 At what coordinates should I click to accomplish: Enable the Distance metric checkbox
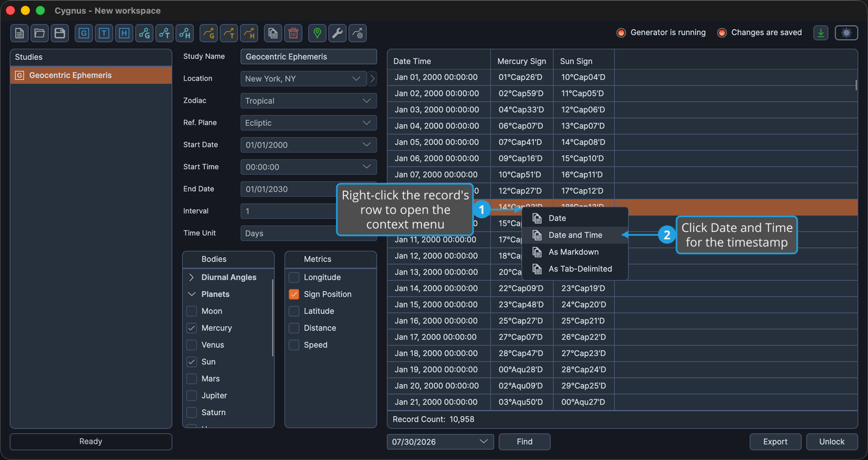(294, 328)
